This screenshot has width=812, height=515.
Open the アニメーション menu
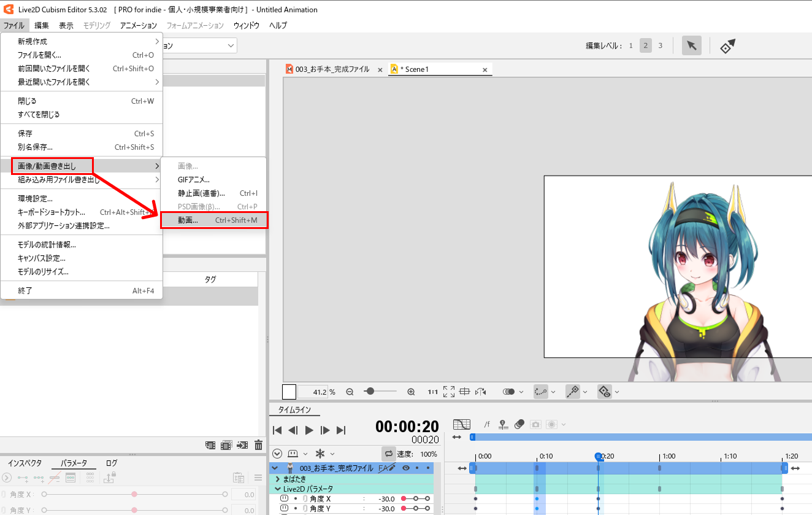point(139,25)
